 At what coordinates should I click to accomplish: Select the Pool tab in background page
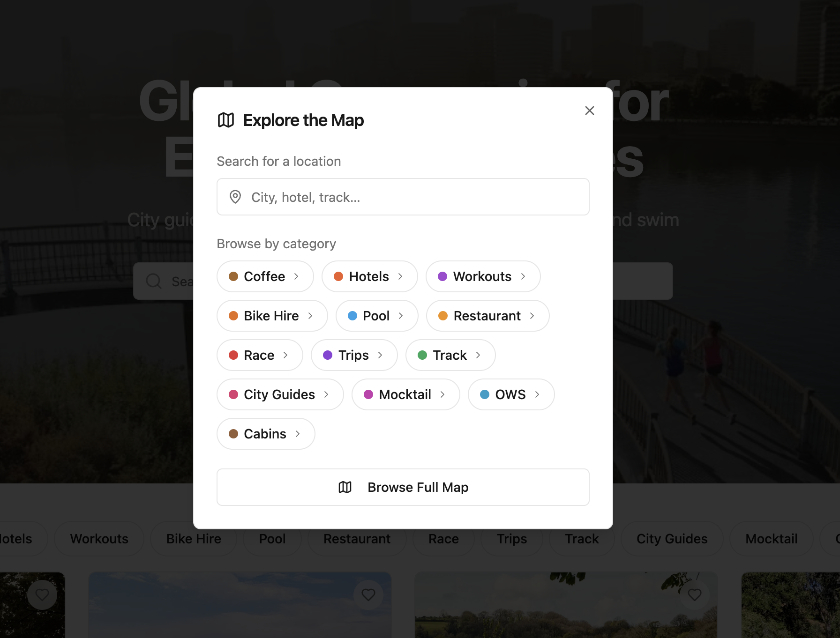[x=272, y=539]
